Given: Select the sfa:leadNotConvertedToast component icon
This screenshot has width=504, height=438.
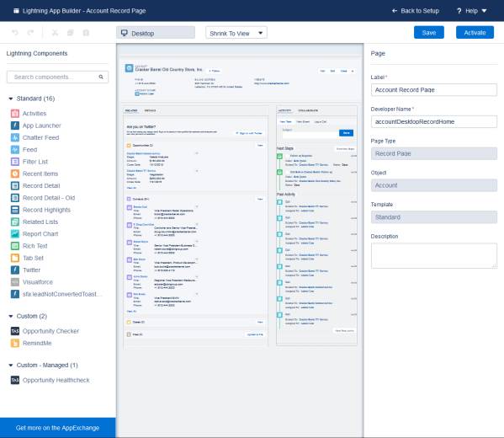Looking at the screenshot, I should (15, 294).
